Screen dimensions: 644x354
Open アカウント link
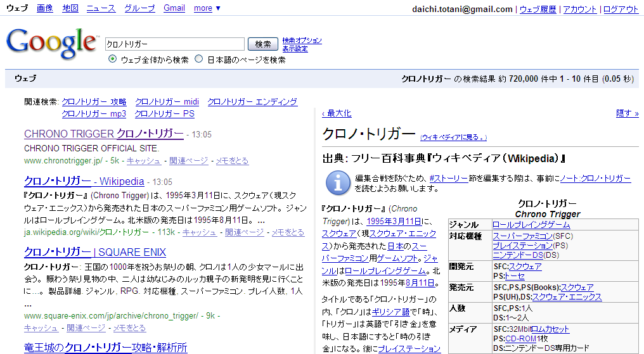coord(579,9)
